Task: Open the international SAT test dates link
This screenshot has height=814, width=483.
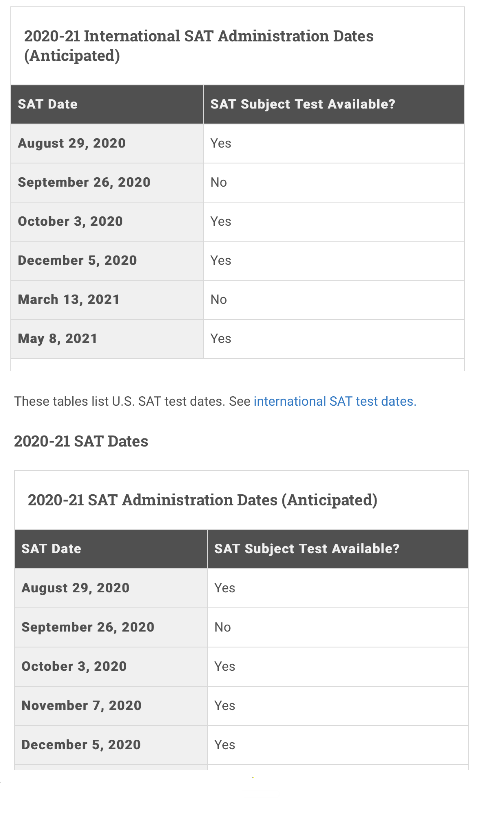Action: (x=335, y=401)
